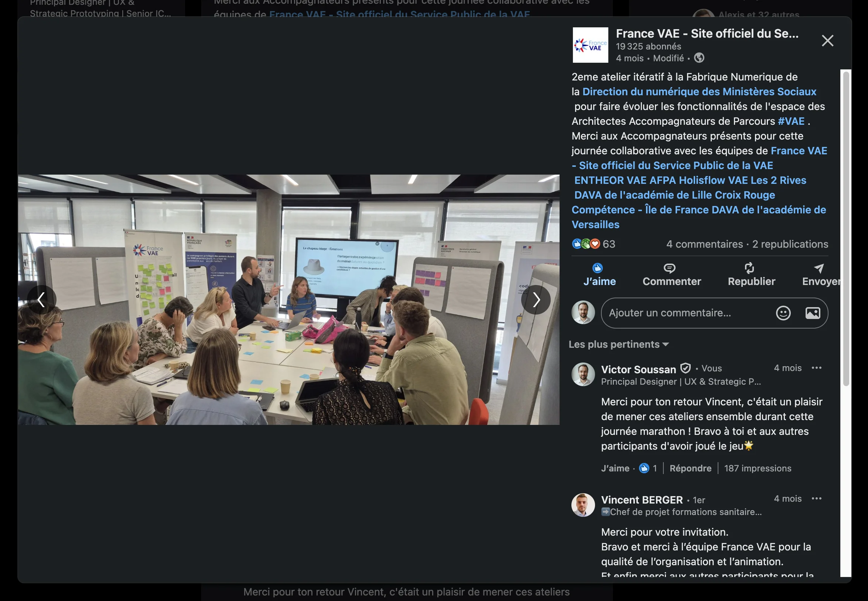
Task: Open options menu on Vincent BERGER's comment
Action: pyautogui.click(x=816, y=499)
